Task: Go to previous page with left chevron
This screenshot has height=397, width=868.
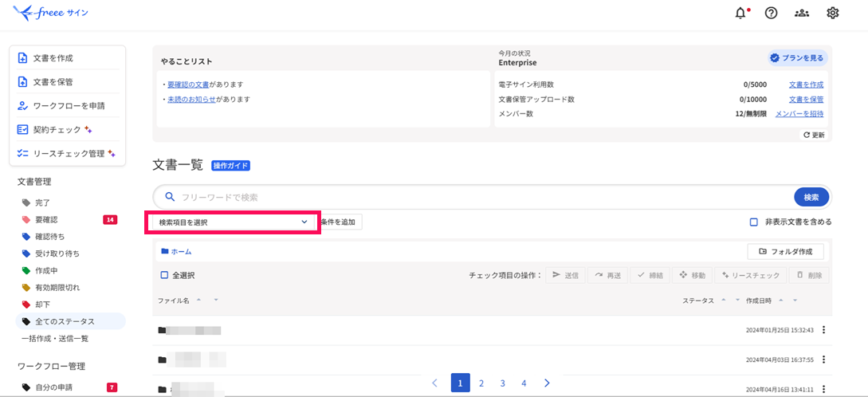Action: coord(434,383)
